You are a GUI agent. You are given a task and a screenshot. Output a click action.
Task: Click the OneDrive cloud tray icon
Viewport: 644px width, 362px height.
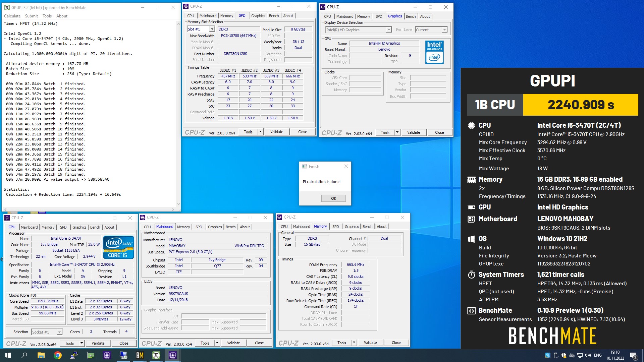572,355
